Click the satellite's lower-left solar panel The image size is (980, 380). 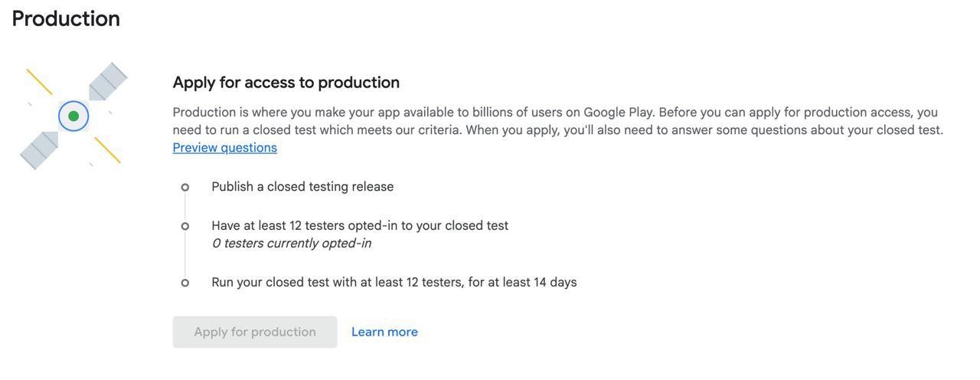39,150
